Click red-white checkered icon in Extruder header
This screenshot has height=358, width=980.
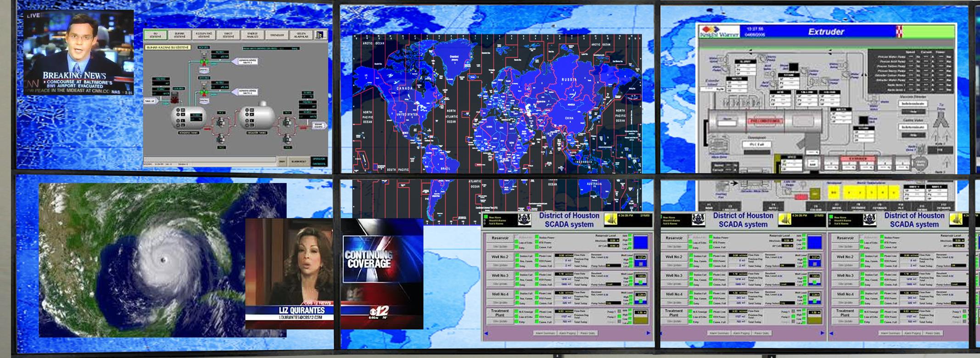coord(898,31)
